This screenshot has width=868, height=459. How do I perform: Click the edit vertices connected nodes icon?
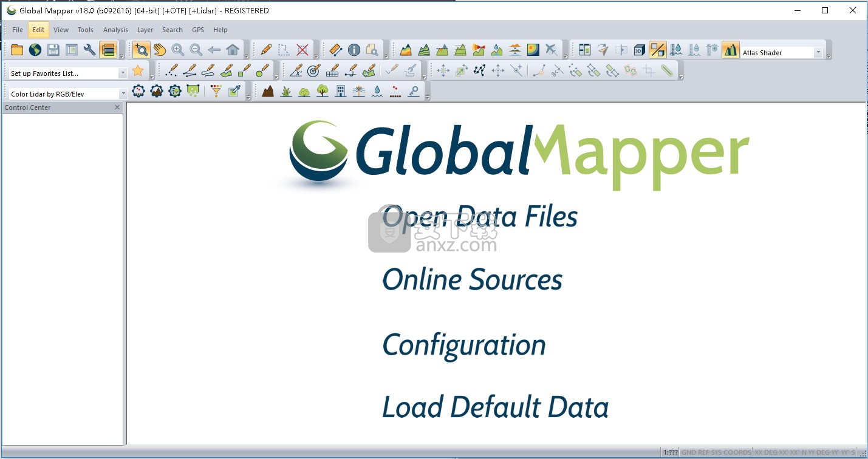click(x=479, y=71)
